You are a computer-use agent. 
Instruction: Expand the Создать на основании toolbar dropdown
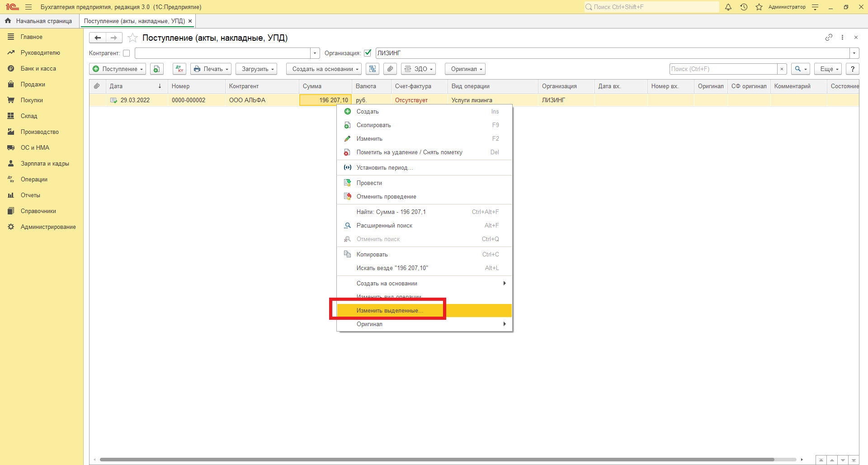click(324, 69)
